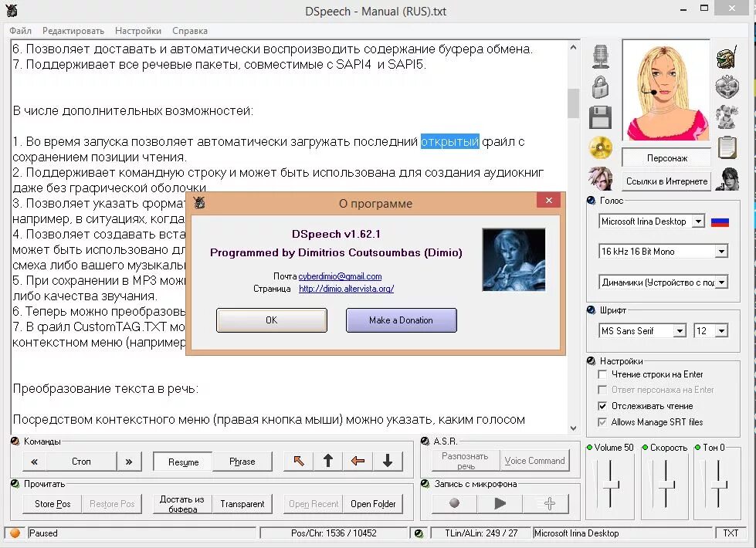The width and height of the screenshot is (756, 548).
Task: Click the Phrase button
Action: pyautogui.click(x=242, y=462)
